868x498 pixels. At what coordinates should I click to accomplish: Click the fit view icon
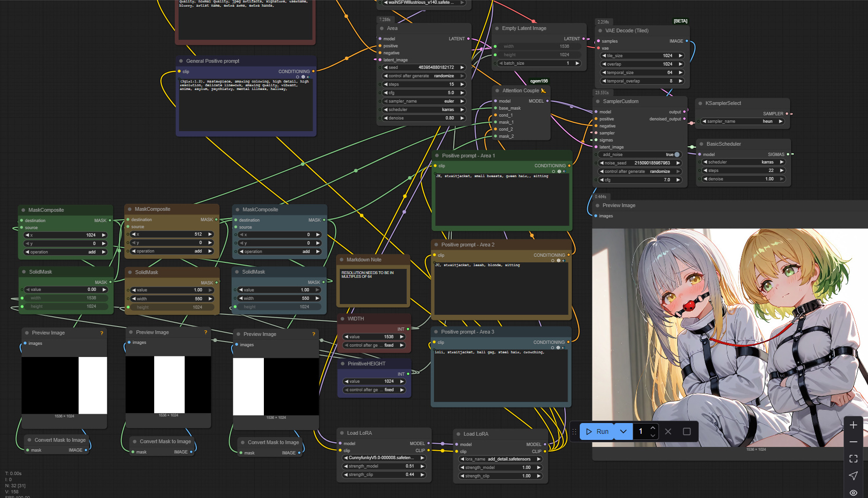[853, 459]
